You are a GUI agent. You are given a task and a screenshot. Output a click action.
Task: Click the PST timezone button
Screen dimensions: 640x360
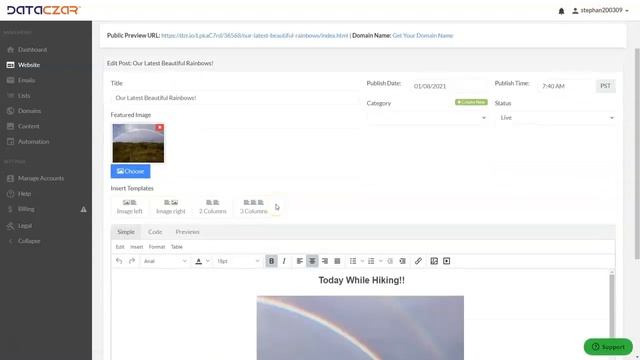(x=605, y=86)
